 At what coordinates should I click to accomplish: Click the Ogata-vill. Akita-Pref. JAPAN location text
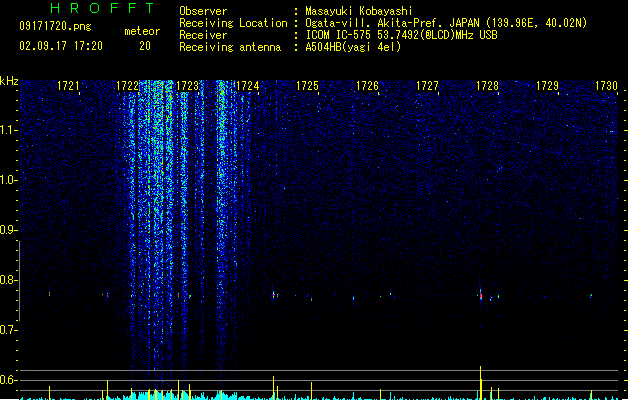point(446,23)
